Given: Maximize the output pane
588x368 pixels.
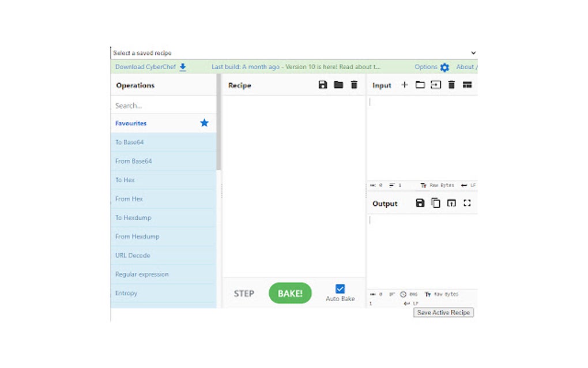Looking at the screenshot, I should 467,203.
